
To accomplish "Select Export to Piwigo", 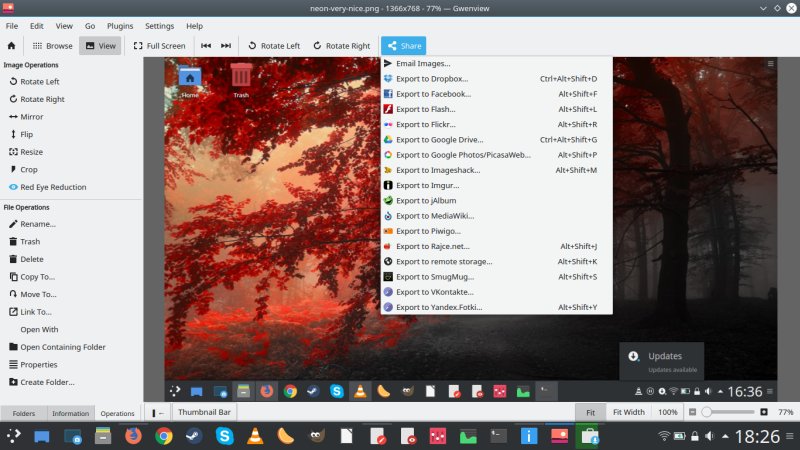I will (x=496, y=231).
